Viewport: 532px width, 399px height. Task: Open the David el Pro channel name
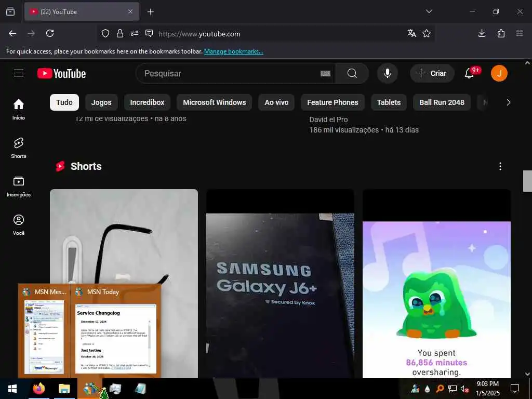(x=328, y=119)
